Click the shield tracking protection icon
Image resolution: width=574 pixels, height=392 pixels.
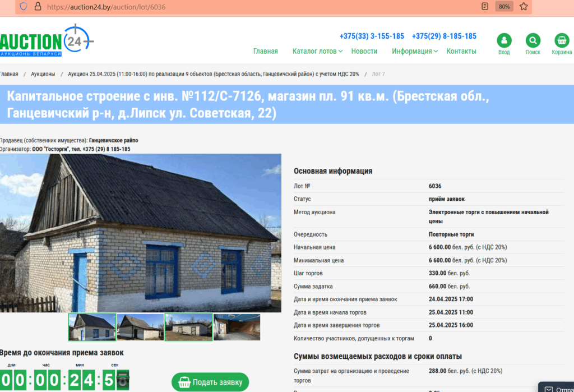pyautogui.click(x=23, y=7)
